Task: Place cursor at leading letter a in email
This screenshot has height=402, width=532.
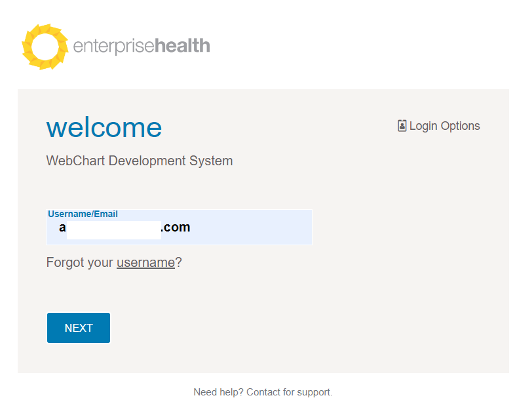Action: pos(62,227)
